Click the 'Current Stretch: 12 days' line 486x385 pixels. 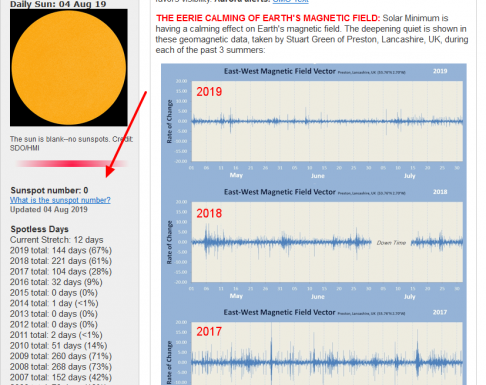pos(56,240)
